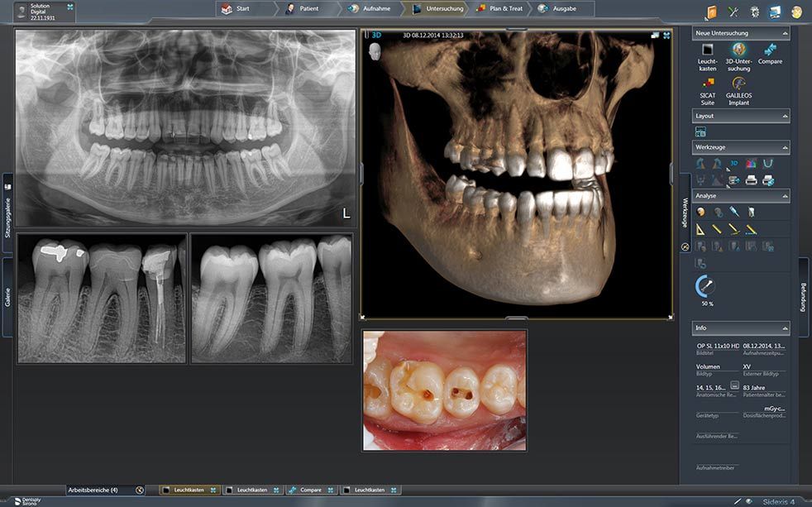
Task: Select the intraoral photo of teeth
Action: click(445, 390)
